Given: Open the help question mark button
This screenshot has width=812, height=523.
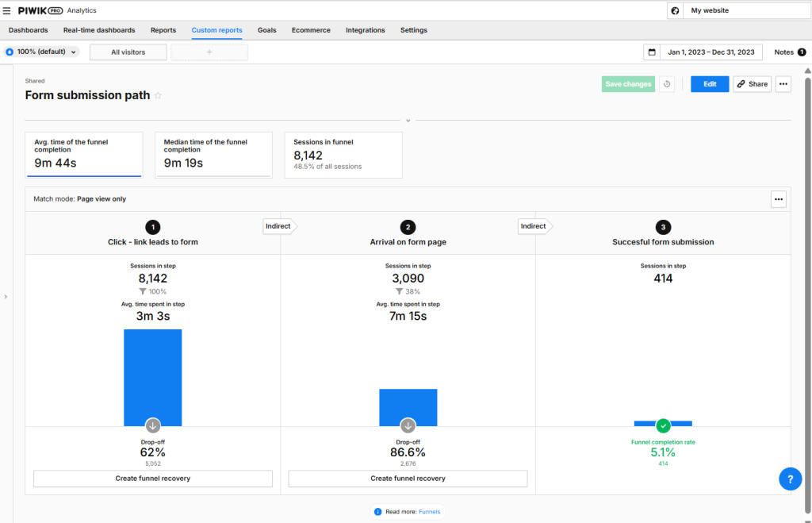Looking at the screenshot, I should (x=791, y=479).
